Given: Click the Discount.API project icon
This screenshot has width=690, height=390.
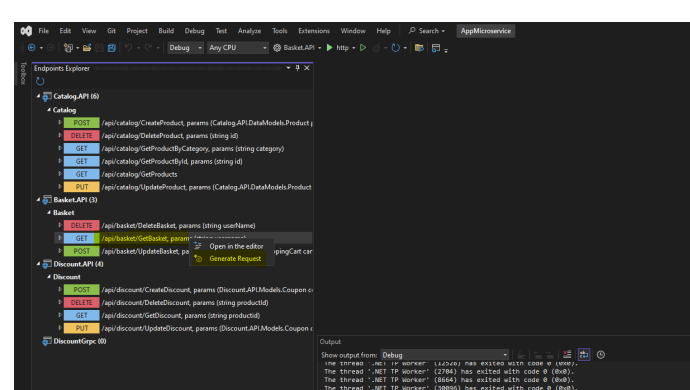Looking at the screenshot, I should tap(47, 265).
